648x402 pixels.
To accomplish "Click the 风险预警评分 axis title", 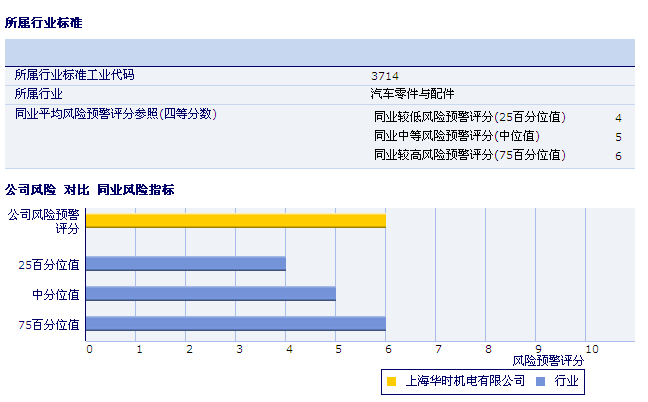I will 548,360.
